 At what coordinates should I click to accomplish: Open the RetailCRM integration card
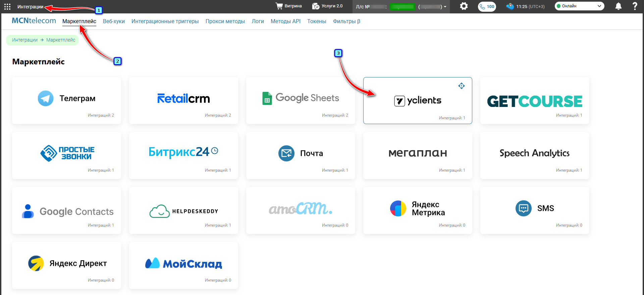(183, 101)
